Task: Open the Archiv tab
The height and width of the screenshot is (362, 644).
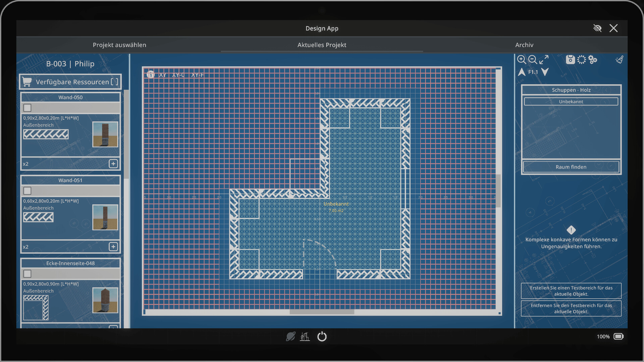Action: (x=524, y=45)
